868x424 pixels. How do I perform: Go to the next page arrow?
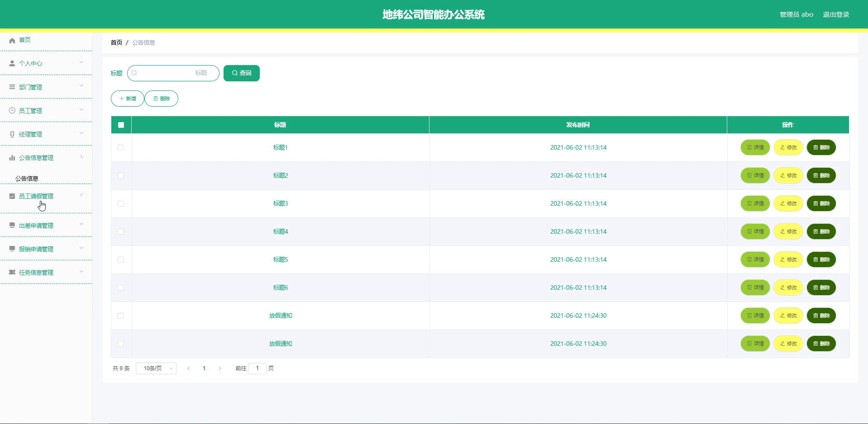[220, 368]
